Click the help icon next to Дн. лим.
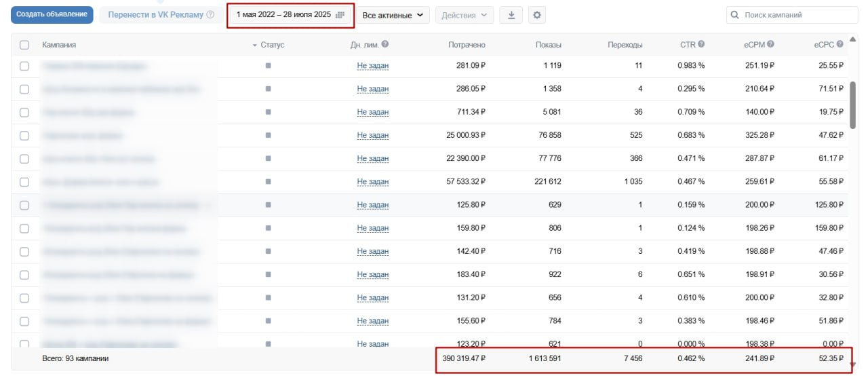The image size is (868, 376). click(x=385, y=44)
